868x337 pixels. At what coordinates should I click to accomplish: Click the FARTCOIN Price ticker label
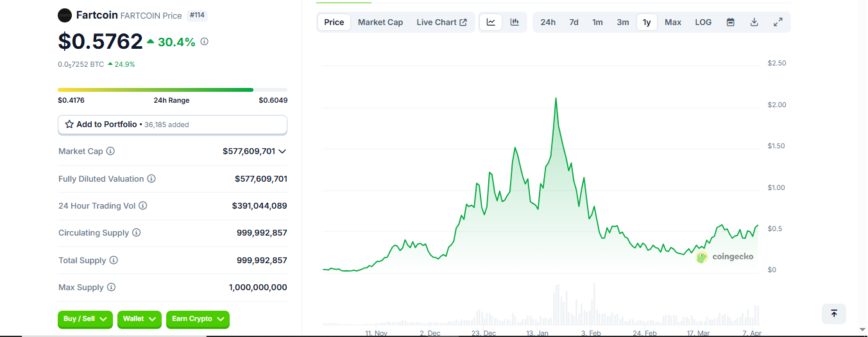coord(151,15)
